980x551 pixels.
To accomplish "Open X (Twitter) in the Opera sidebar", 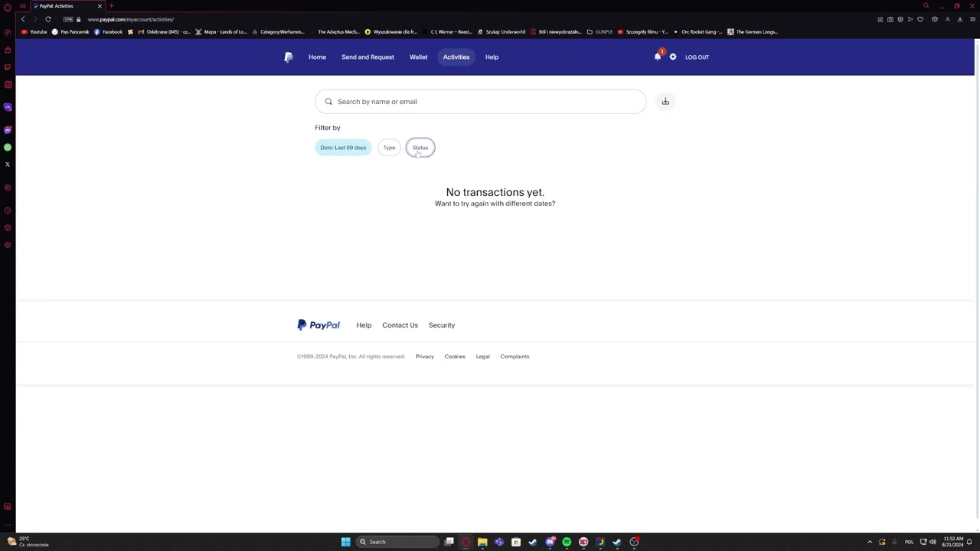I will (8, 165).
